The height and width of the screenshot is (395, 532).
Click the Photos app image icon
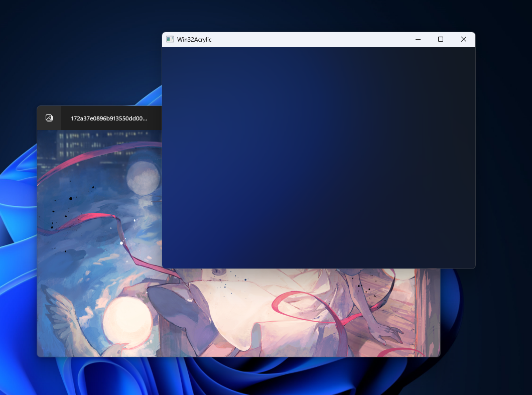(49, 118)
